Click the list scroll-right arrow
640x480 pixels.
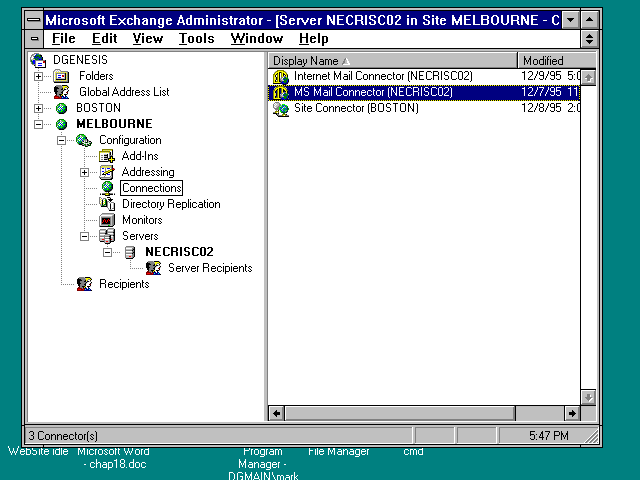tap(572, 413)
